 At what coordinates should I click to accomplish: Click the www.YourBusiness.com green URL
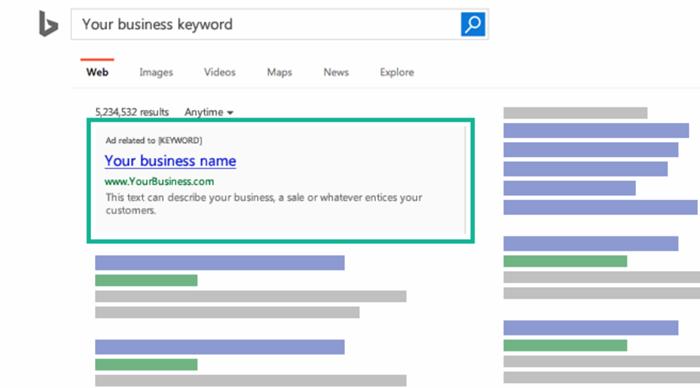[159, 181]
